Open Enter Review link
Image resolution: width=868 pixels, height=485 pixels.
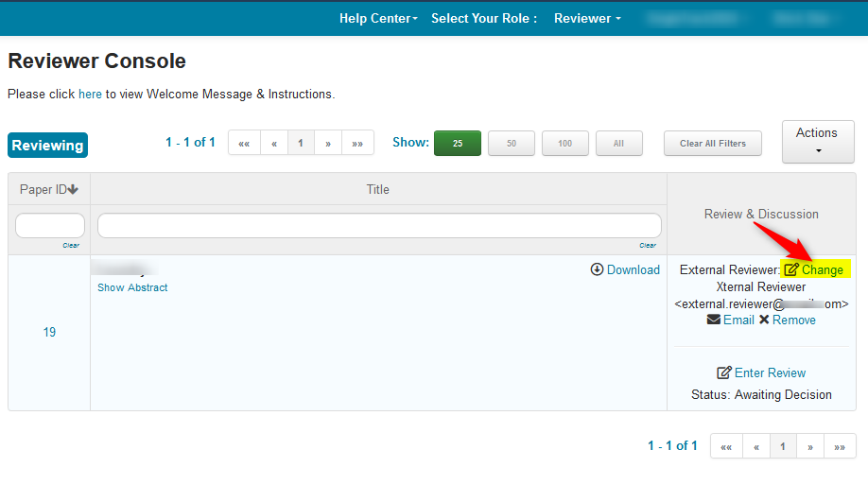click(770, 373)
